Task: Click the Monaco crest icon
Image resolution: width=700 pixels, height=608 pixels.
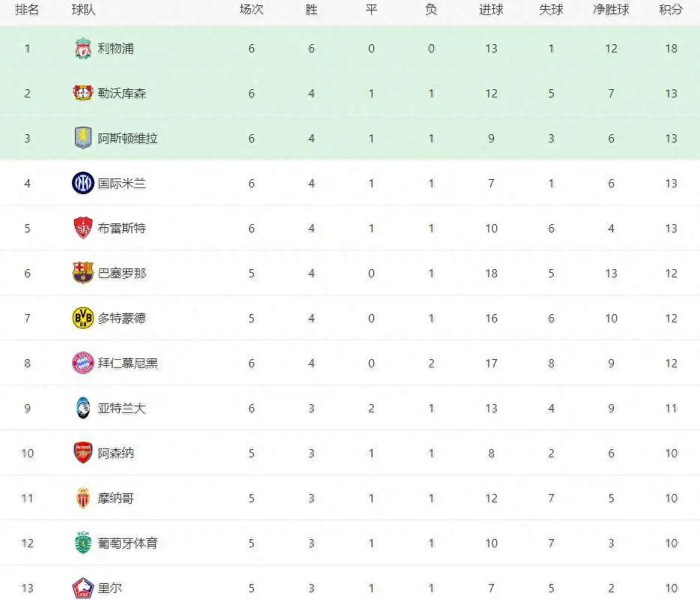Action: click(83, 498)
